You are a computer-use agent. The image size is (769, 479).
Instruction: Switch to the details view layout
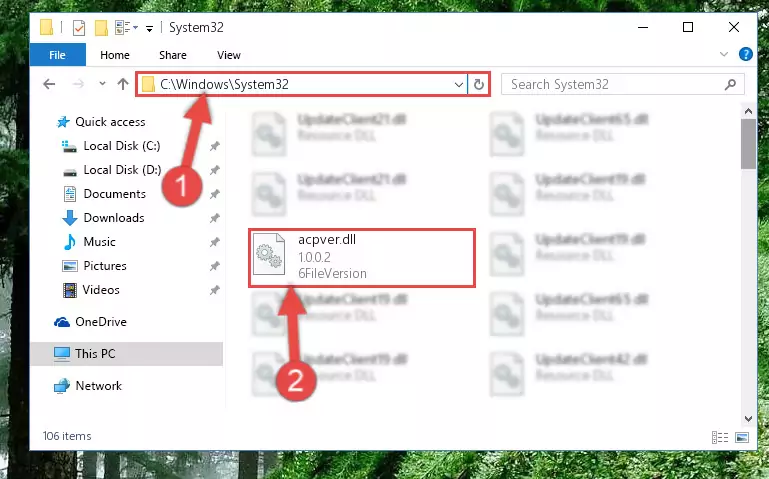point(719,437)
